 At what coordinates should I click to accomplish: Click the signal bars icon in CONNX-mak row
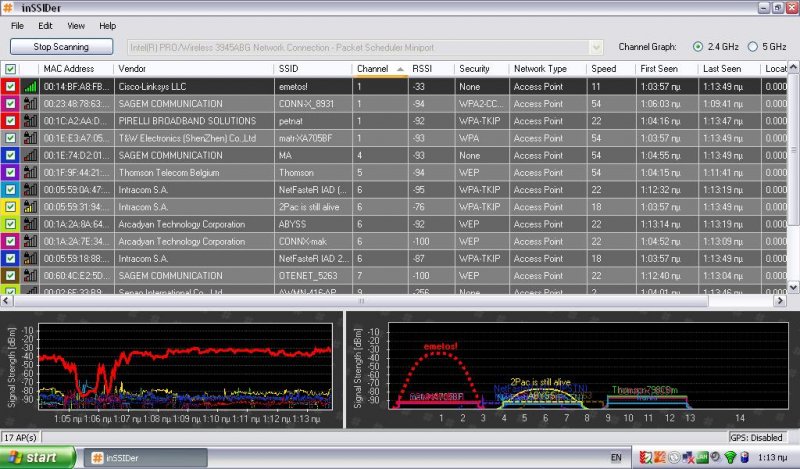click(31, 241)
